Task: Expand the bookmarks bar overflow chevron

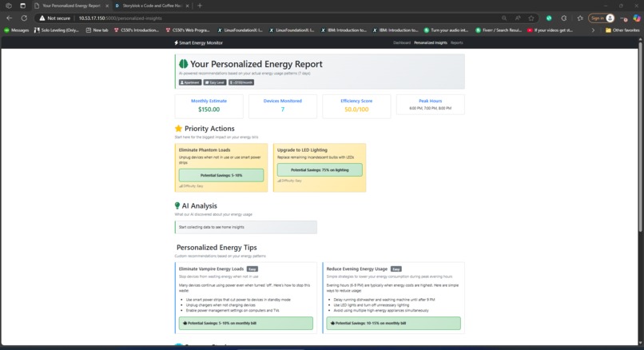Action: click(593, 30)
